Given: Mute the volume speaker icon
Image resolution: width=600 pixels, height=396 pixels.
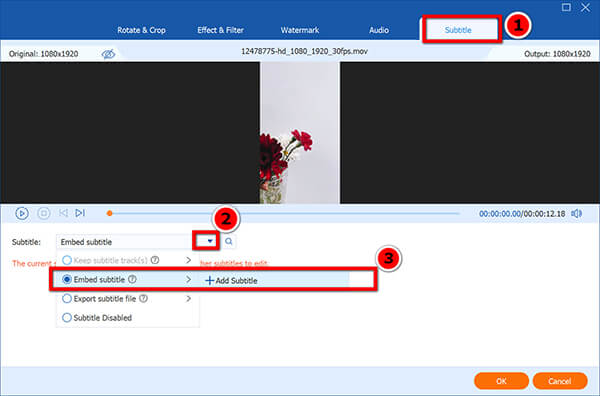Looking at the screenshot, I should (x=577, y=213).
